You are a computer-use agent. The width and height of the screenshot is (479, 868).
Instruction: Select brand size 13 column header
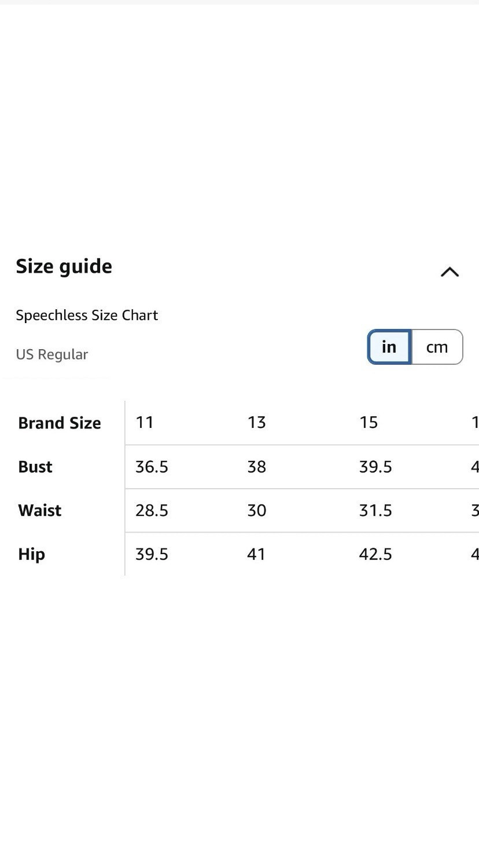click(x=257, y=423)
